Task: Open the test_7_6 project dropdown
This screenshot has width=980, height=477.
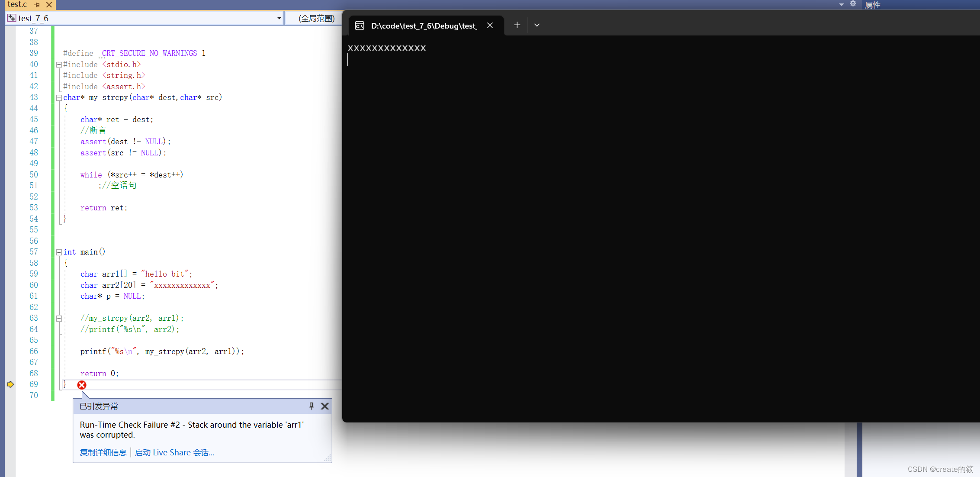Action: coord(279,18)
